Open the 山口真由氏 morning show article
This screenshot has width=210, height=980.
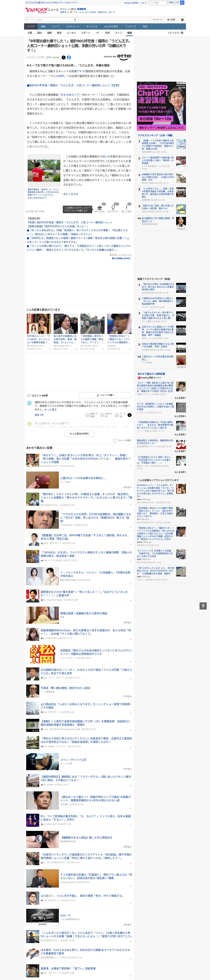tap(86, 706)
